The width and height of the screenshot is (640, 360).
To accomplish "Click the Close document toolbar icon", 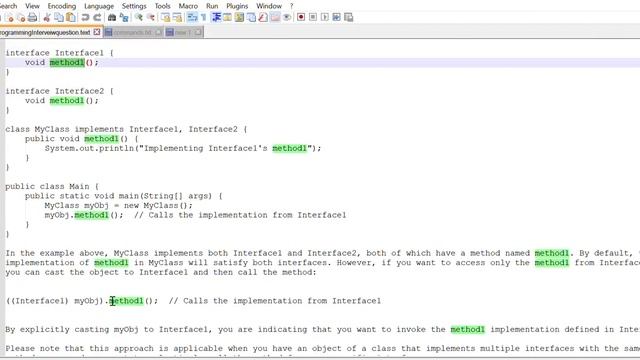I will [10, 17].
